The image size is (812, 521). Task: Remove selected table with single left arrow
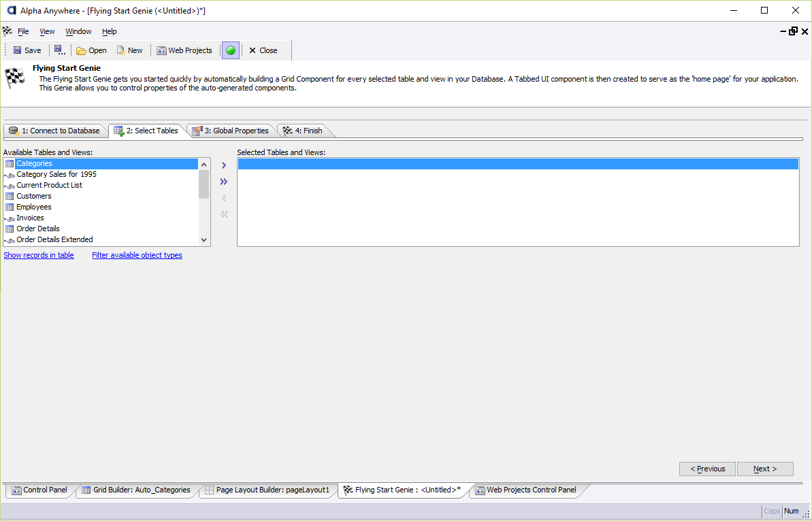pos(224,198)
